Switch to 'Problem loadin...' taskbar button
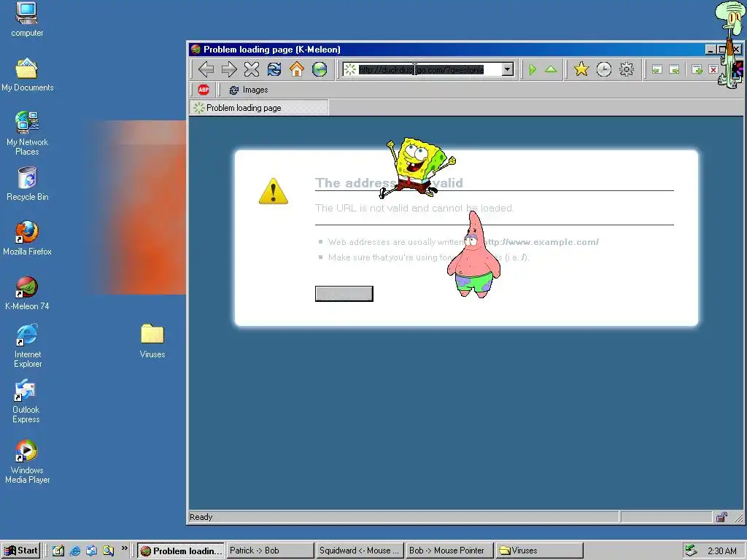Image resolution: width=747 pixels, height=560 pixels. [x=181, y=551]
